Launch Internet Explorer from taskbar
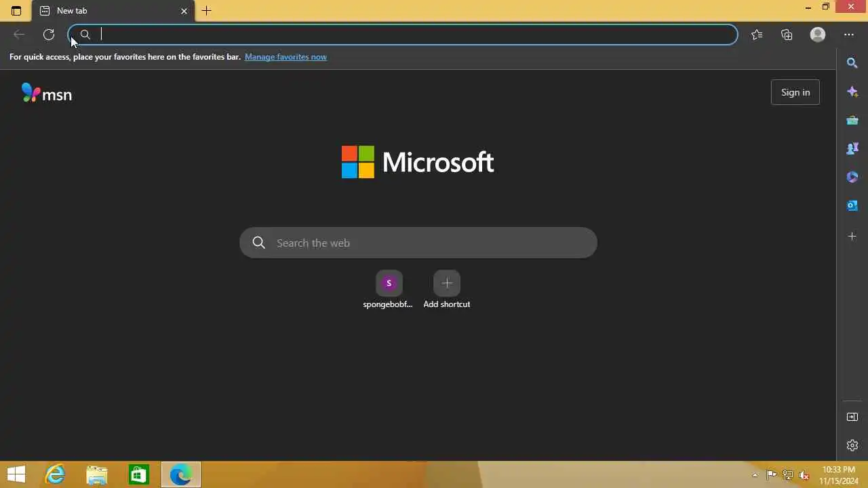Image resolution: width=868 pixels, height=488 pixels. click(55, 475)
